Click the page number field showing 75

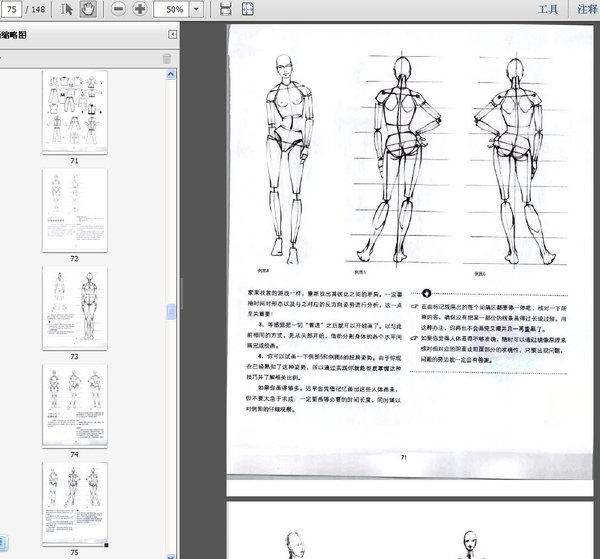tap(14, 9)
